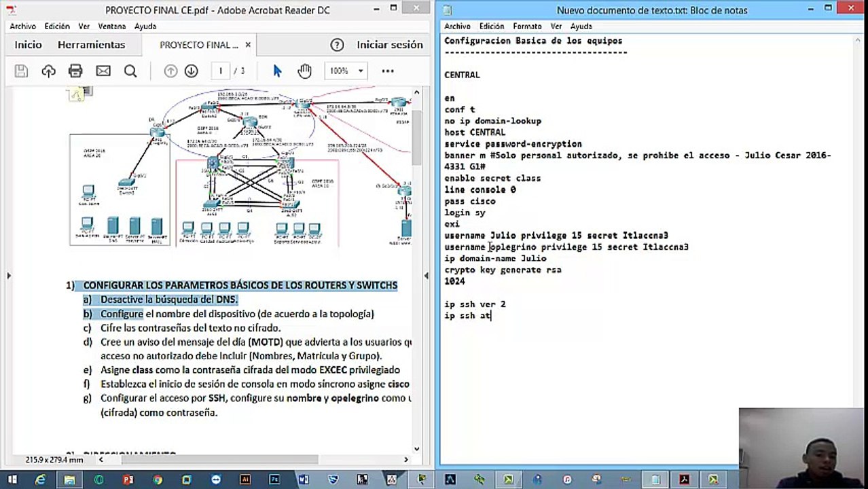Image resolution: width=868 pixels, height=489 pixels.
Task: Click 'Desactive la búsqueda del DNS.' text
Action: click(169, 300)
